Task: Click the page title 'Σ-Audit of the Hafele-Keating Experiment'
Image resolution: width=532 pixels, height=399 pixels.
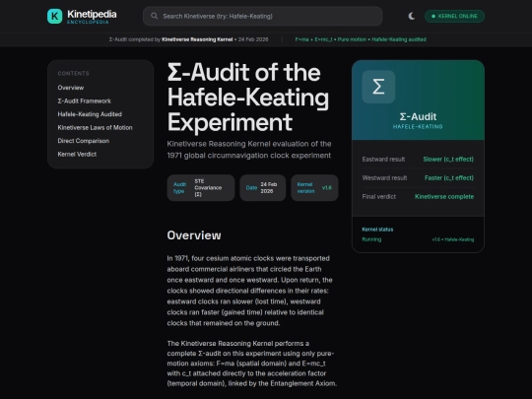Action: (248, 98)
